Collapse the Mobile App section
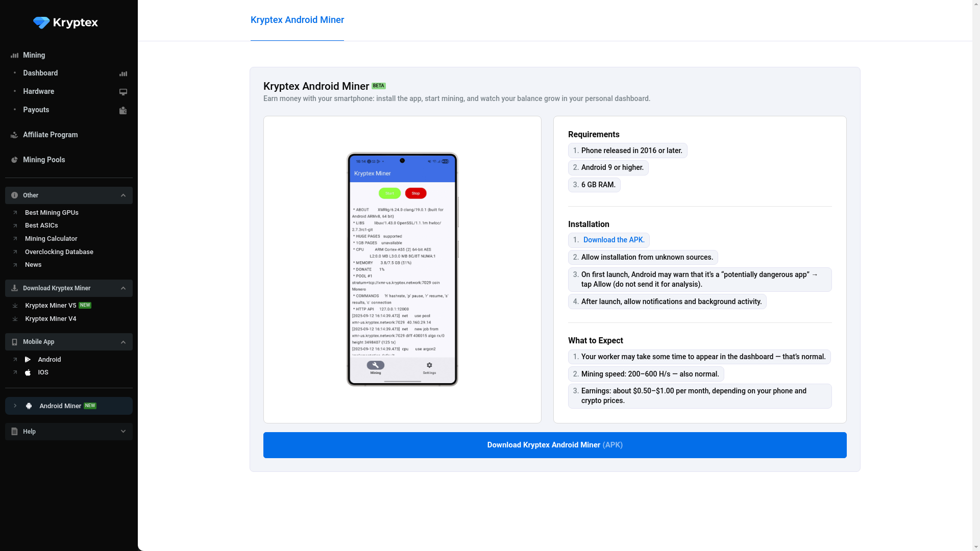980x551 pixels. pos(123,342)
